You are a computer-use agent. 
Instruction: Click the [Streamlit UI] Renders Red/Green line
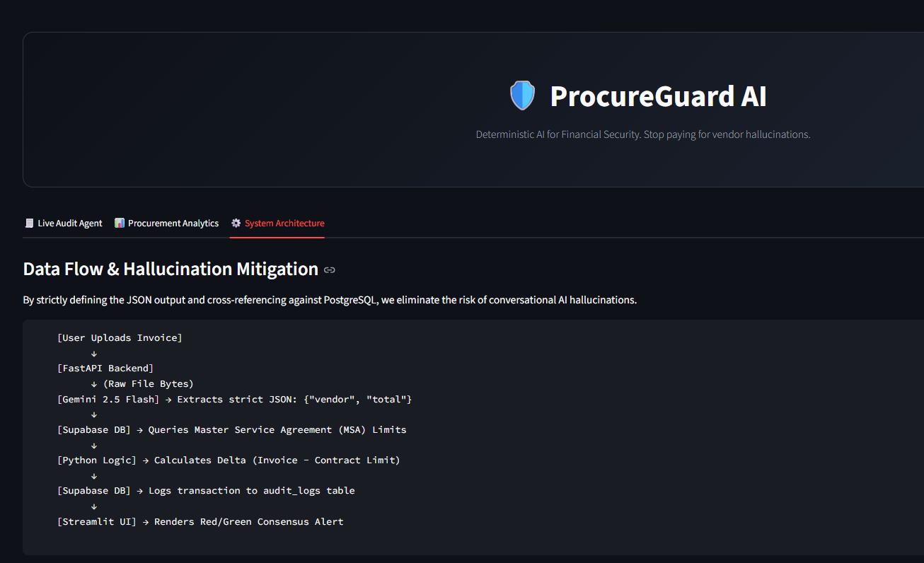[x=200, y=522]
